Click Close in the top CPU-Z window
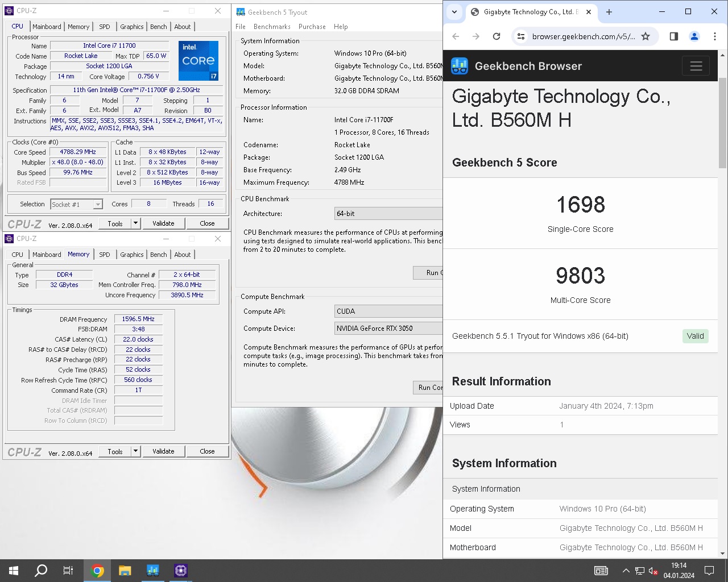The image size is (728, 582). pyautogui.click(x=207, y=223)
